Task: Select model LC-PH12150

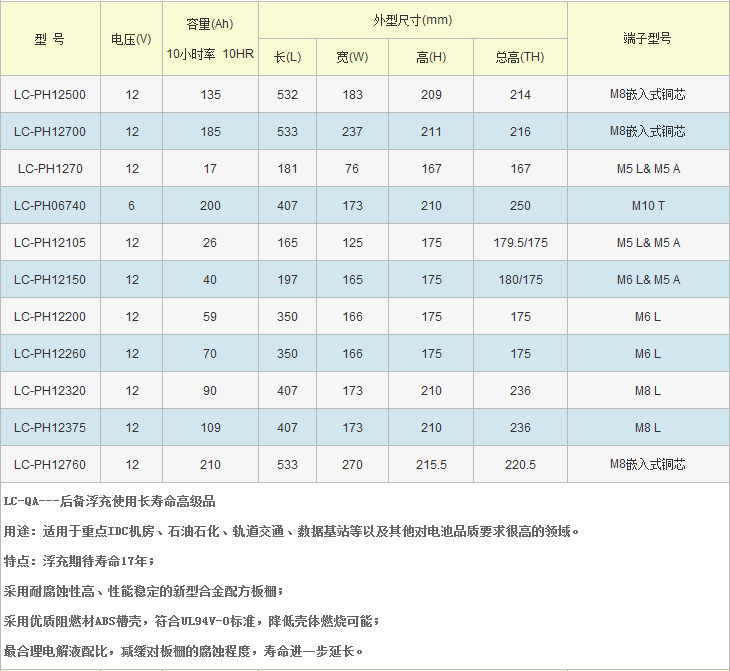Action: 50,280
